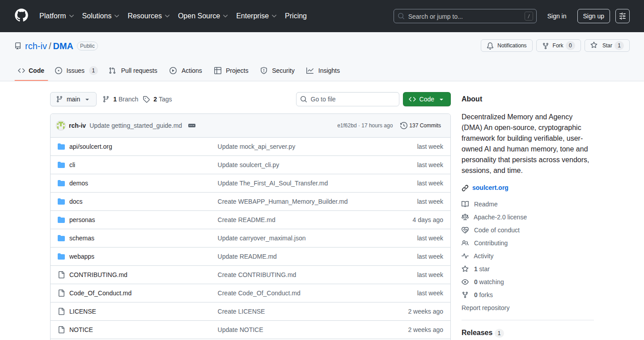Click the heart icon beside Code of conduct

click(x=465, y=230)
